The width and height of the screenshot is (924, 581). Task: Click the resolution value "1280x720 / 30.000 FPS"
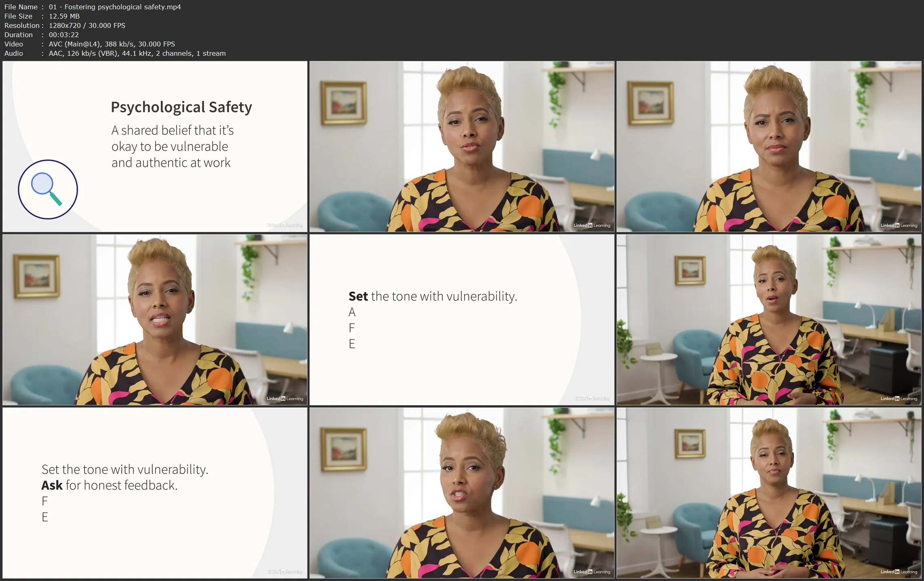tap(87, 25)
